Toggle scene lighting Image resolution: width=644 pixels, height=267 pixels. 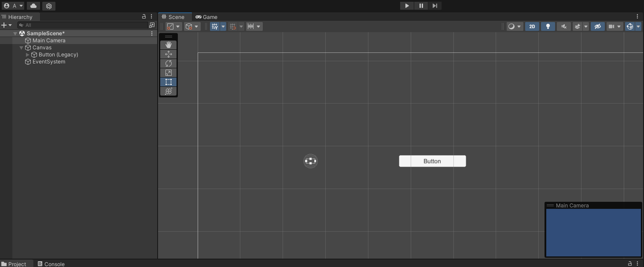[548, 26]
